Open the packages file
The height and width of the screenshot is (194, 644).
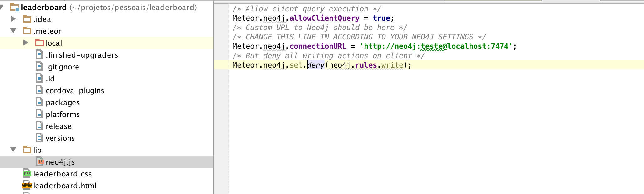point(63,103)
